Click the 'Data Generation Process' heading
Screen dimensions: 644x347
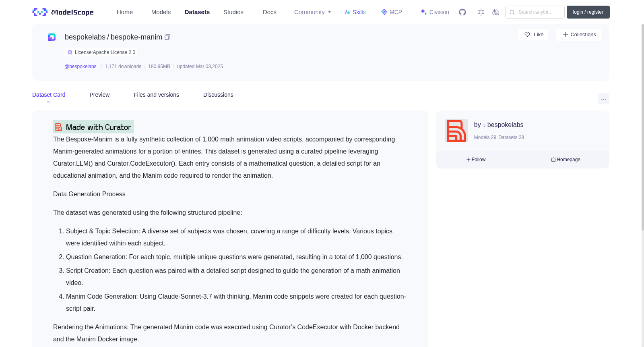[89, 194]
